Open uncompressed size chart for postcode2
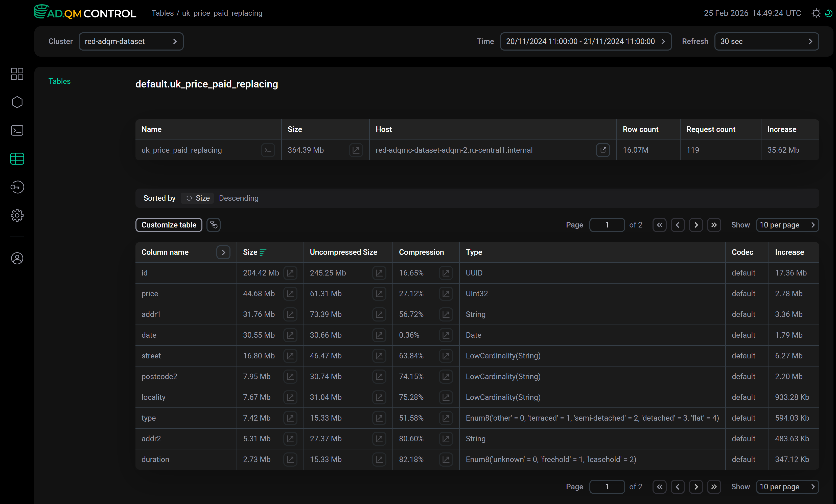The height and width of the screenshot is (504, 836). [379, 376]
